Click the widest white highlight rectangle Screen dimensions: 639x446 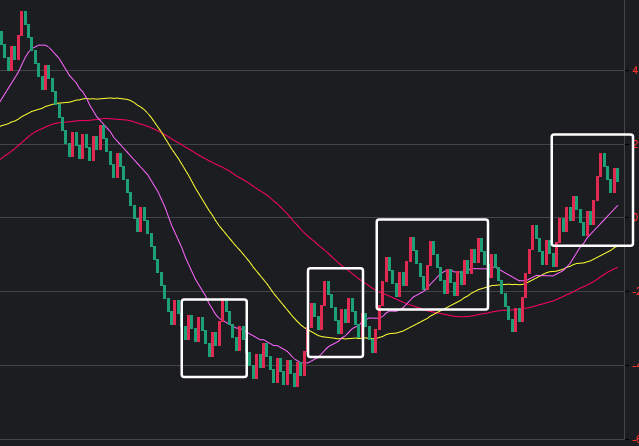click(x=432, y=264)
